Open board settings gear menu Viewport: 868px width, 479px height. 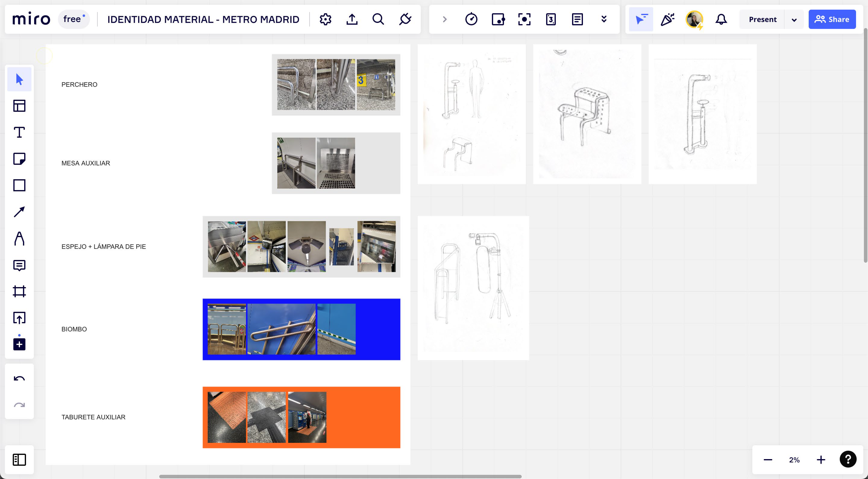(325, 19)
